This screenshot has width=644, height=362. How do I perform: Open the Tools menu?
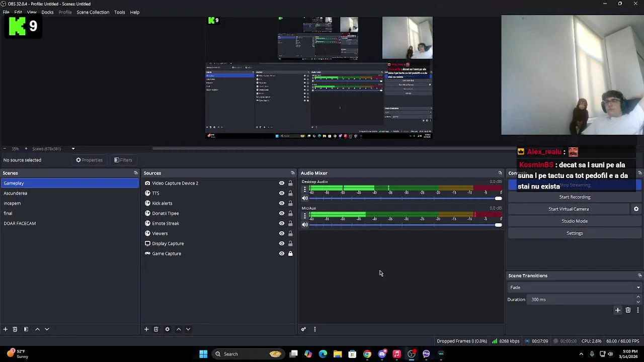tap(119, 12)
